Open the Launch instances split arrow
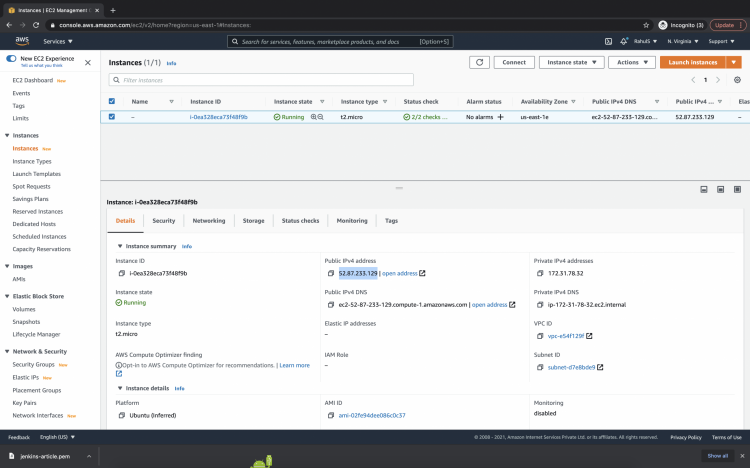750x468 pixels. click(733, 62)
